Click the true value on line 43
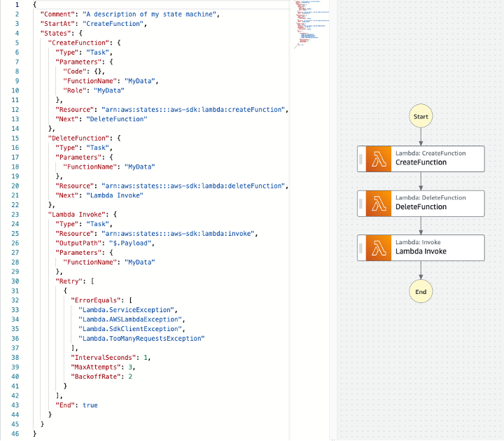Screen dimensions: 504x441 coord(90,405)
